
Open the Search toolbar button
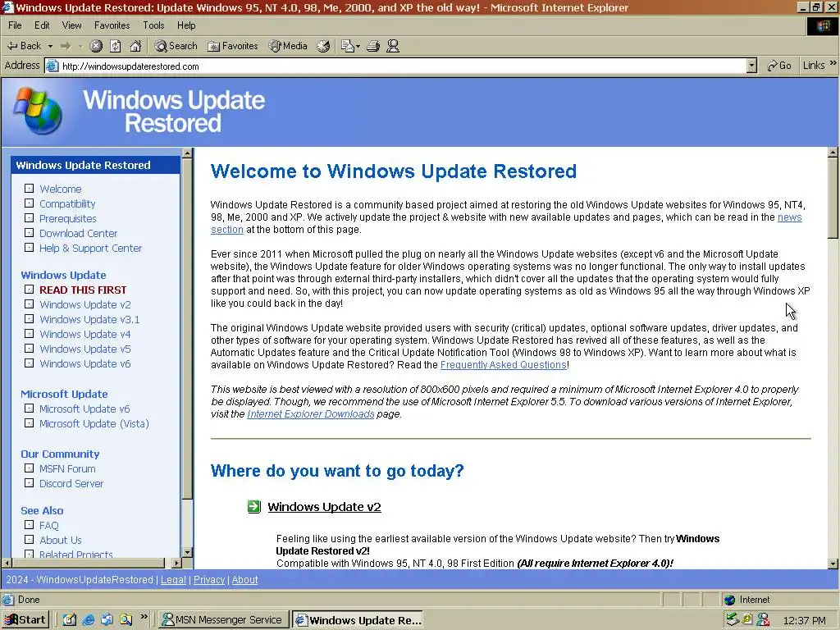coord(176,46)
